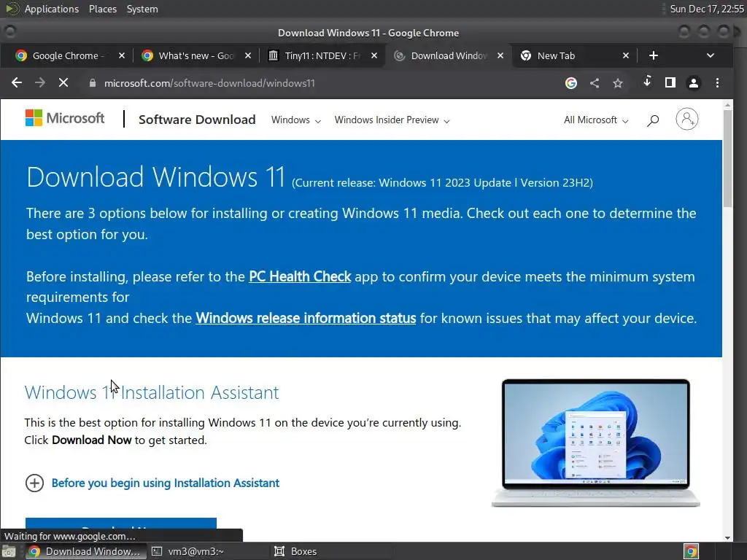Open the Microsoft site search
This screenshot has height=560, width=747.
click(653, 120)
